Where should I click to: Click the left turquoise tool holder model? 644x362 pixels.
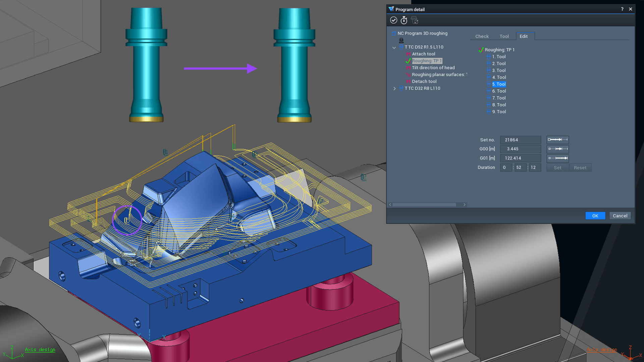pos(146,64)
